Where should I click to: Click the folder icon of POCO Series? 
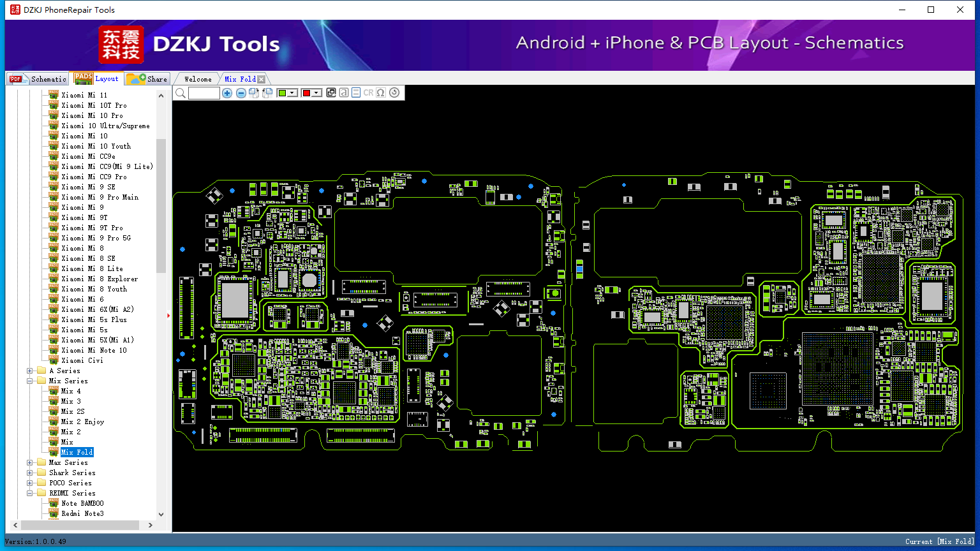(41, 483)
